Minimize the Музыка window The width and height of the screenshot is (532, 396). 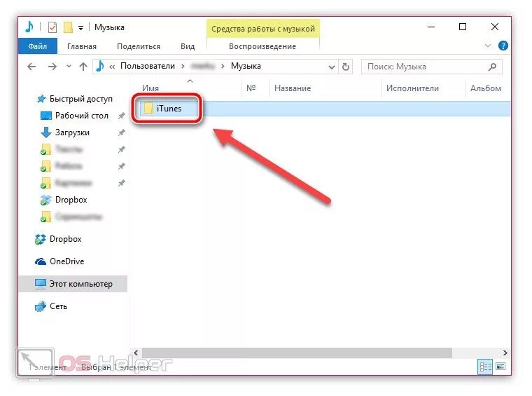(431, 27)
